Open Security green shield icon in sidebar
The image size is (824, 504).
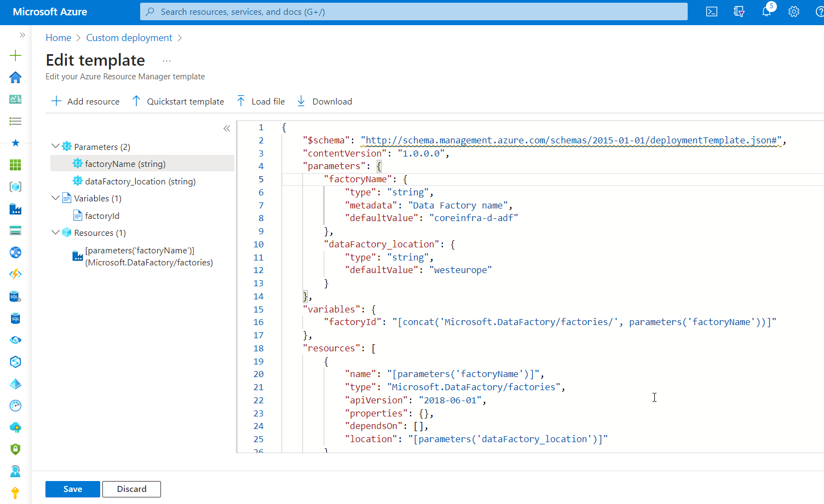pos(15,449)
